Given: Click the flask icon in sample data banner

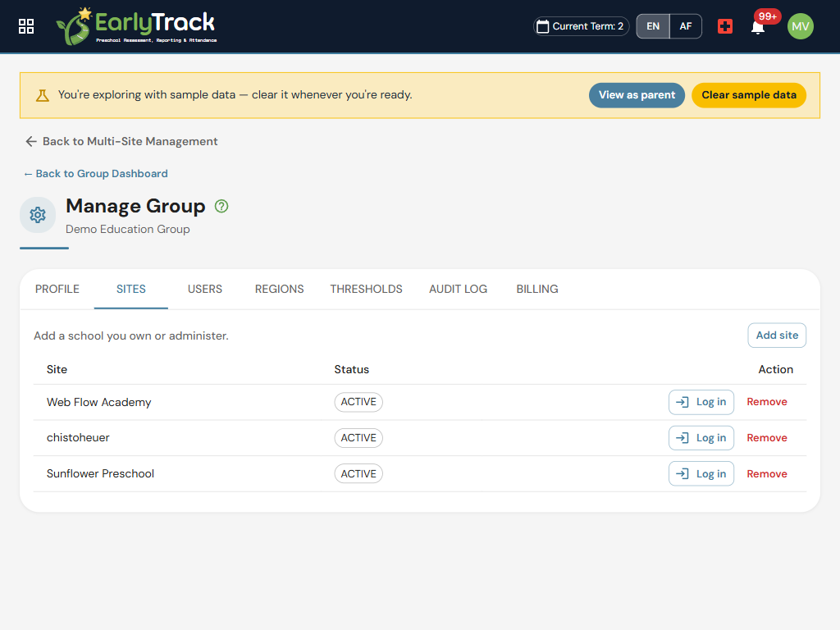Looking at the screenshot, I should point(43,95).
